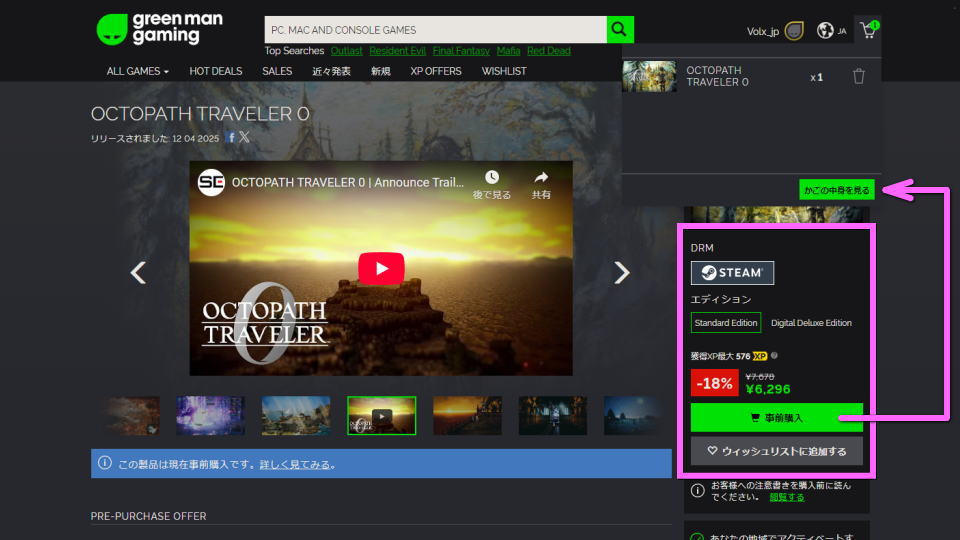Viewport: 960px width, 540px height.
Task: Go to previous media with left arrow
Action: point(138,272)
